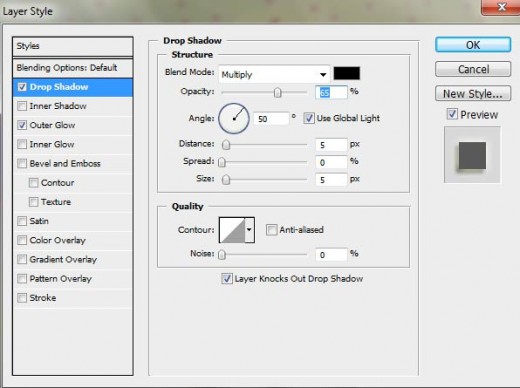Enable the Stroke checkbox
520x388 pixels.
[22, 298]
